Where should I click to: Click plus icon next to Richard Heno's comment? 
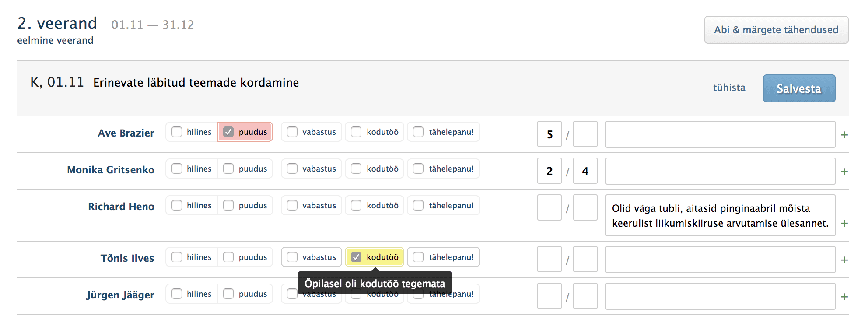pyautogui.click(x=844, y=223)
